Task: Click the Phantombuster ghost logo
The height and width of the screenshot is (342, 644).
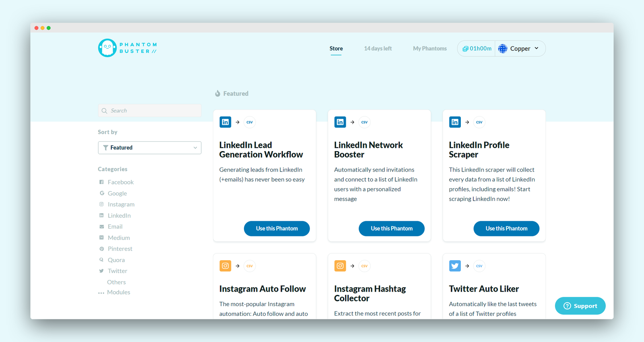Action: [x=107, y=48]
